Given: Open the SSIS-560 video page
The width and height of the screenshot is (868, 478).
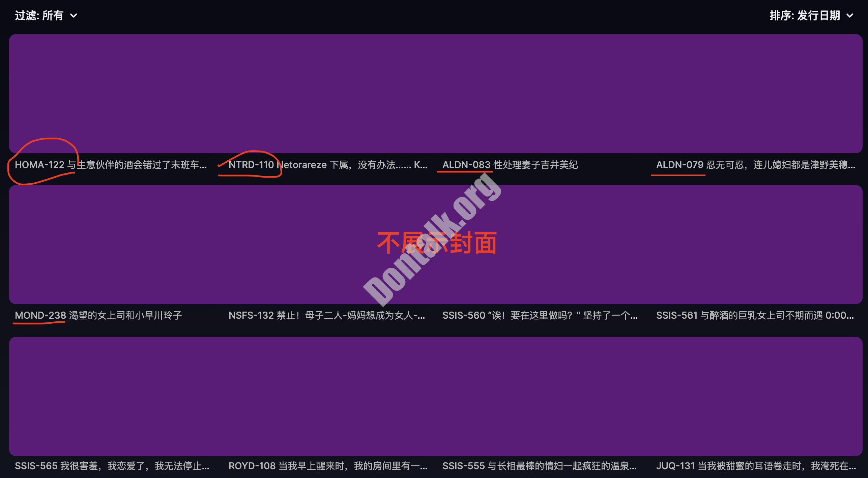Looking at the screenshot, I should [x=540, y=315].
